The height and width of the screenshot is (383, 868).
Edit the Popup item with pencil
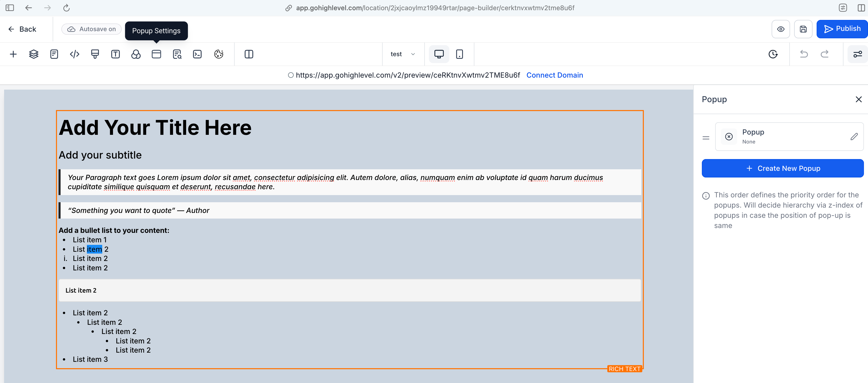(854, 137)
